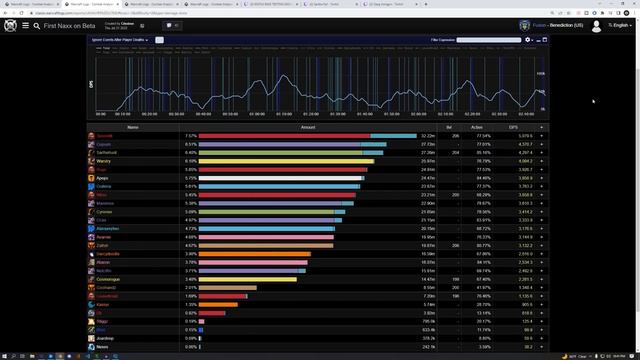Click the Warcraft Logs logo icon

click(10, 26)
